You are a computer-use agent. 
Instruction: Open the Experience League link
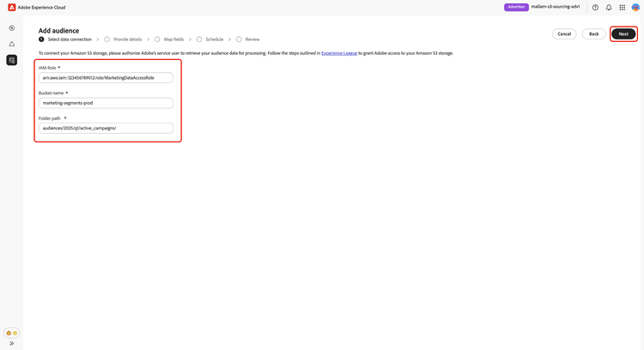tap(339, 53)
